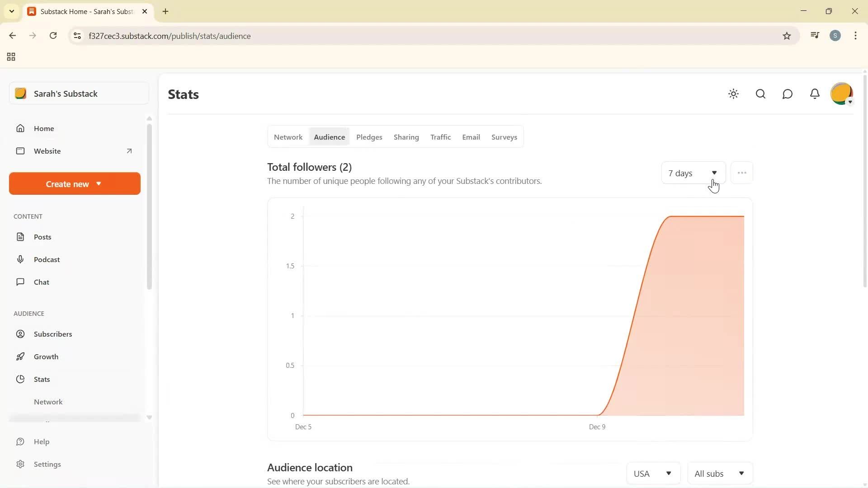Click the profile avatar in the top right
Screen dimensions: 868x488
[842, 94]
